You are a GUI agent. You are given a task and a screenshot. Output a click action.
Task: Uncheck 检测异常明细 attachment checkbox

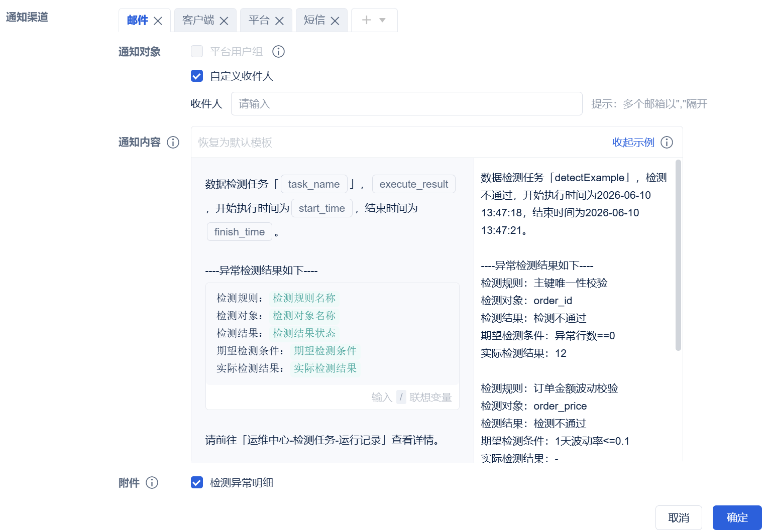pos(197,482)
